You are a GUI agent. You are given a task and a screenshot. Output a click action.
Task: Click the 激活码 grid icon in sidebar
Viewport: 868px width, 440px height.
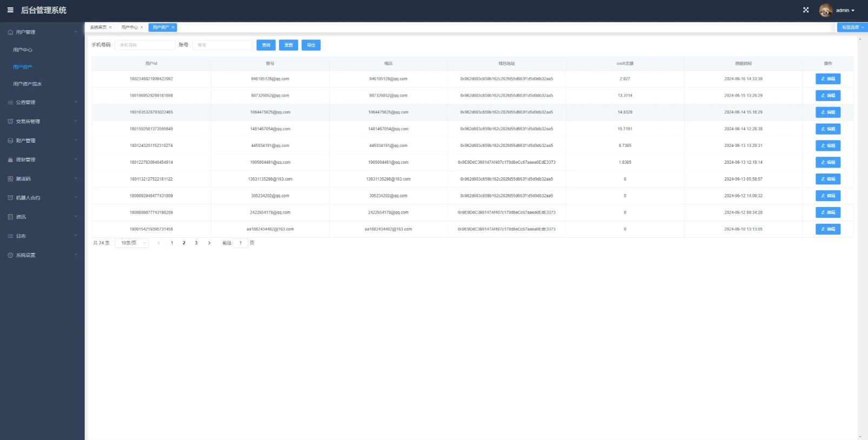click(10, 179)
